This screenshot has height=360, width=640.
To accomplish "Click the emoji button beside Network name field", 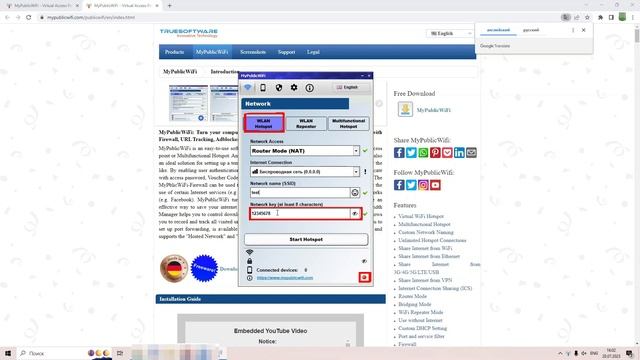I will tap(355, 192).
